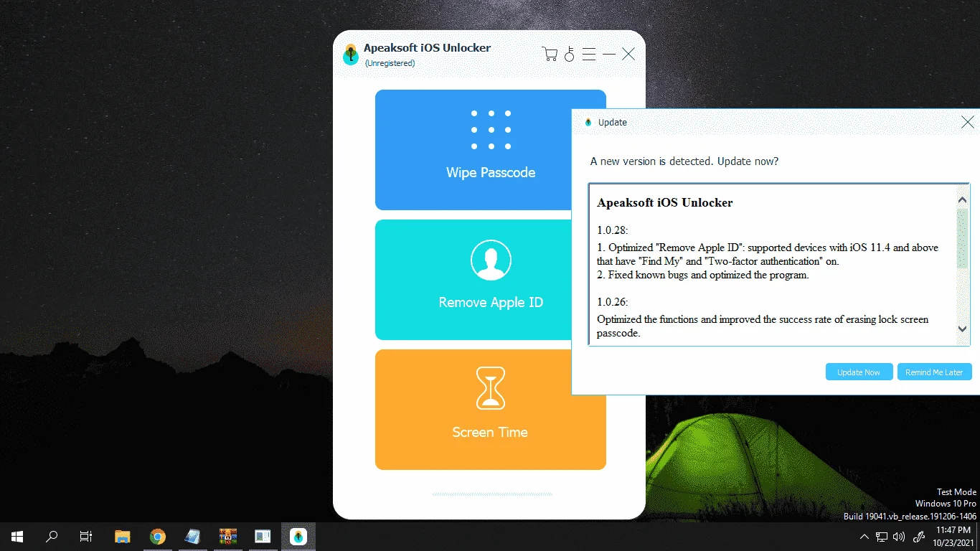Click the Update dialog title icon
Screen dimensions: 980x551
coord(588,123)
